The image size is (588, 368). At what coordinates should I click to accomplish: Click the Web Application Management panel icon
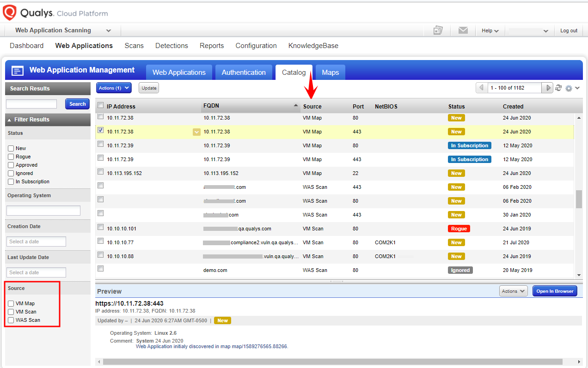click(x=18, y=71)
